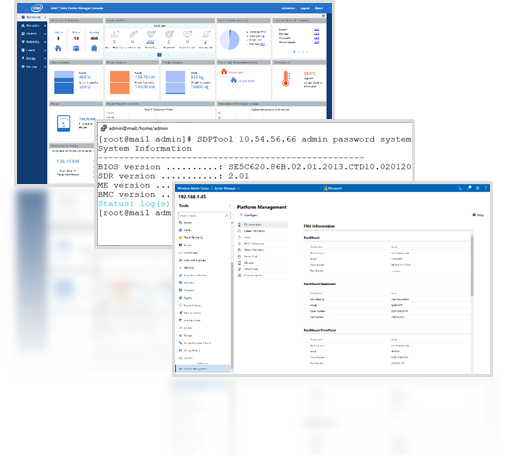Click Logout in the Intel console header

pos(305,8)
